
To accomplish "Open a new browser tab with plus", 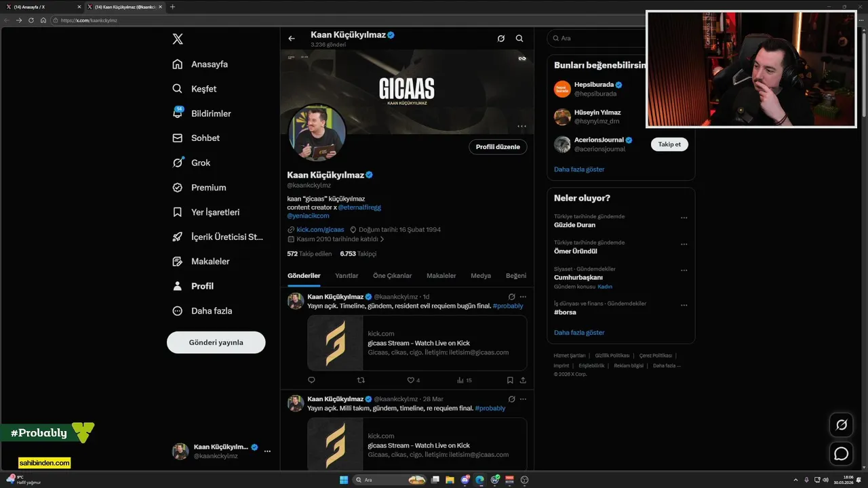I will [172, 7].
